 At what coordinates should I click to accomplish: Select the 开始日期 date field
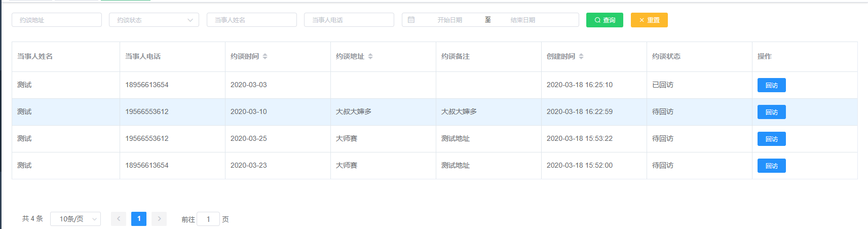coord(450,20)
